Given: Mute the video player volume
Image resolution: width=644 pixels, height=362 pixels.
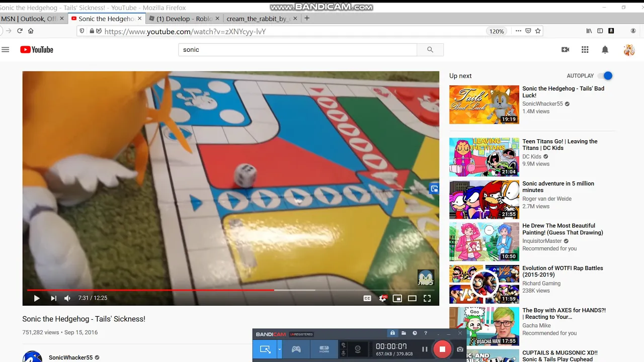Looking at the screenshot, I should [67, 298].
